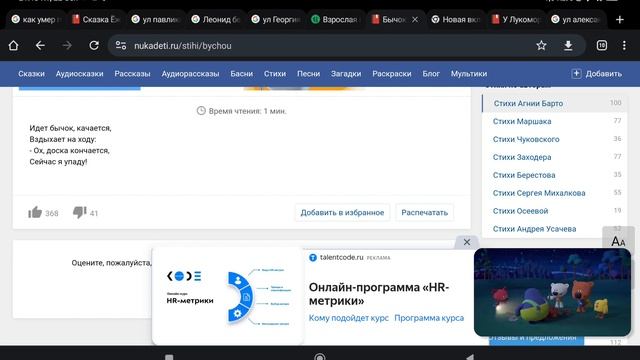Click the 'Кому подойдет курс' ad link
Image resolution: width=640 pixels, height=360 pixels.
click(x=349, y=318)
